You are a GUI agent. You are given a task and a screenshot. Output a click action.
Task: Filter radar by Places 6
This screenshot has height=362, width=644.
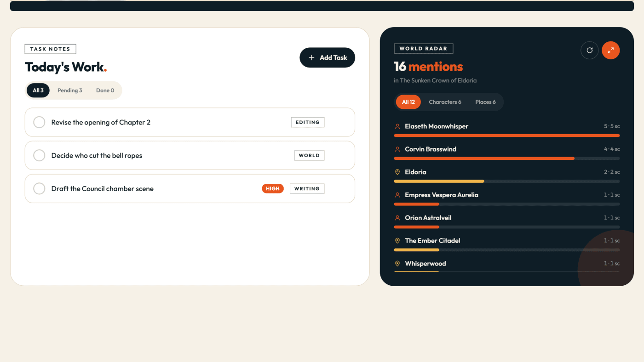[x=485, y=102]
